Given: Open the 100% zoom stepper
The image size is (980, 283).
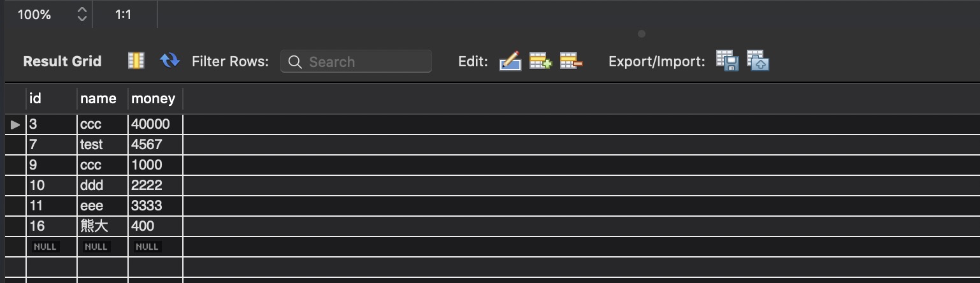Looking at the screenshot, I should click(x=82, y=15).
